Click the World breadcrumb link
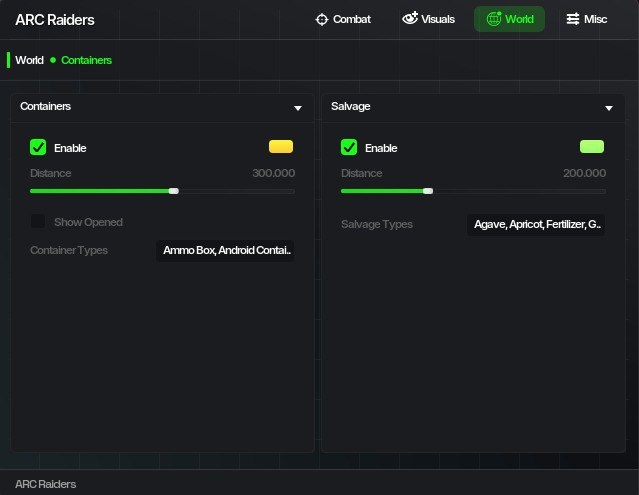 click(29, 60)
